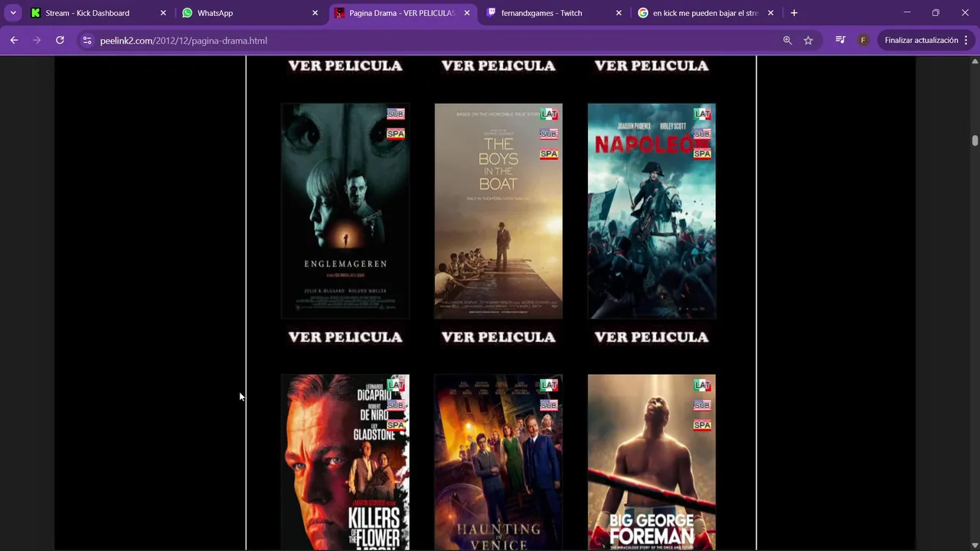The image size is (980, 551).
Task: Switch to the WhatsApp tab
Action: tap(250, 13)
